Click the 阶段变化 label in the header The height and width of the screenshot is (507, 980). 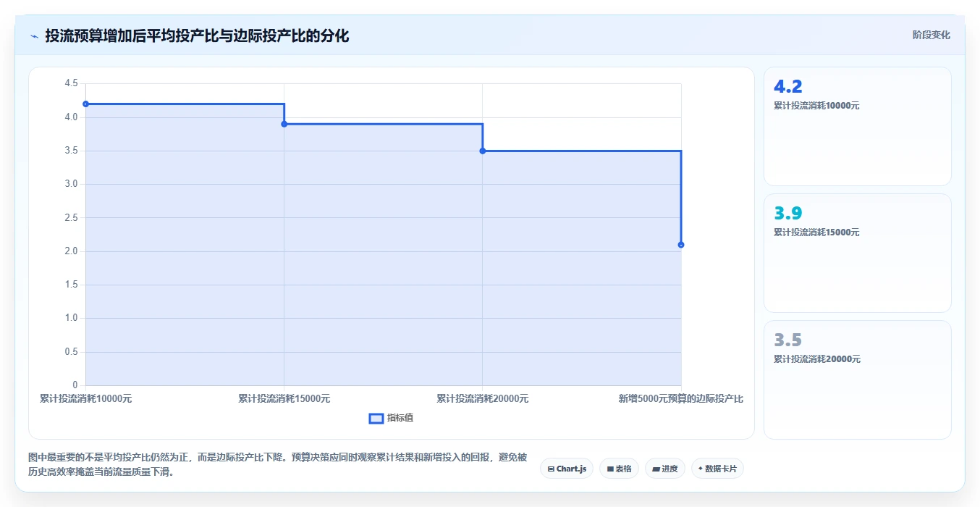coord(931,35)
